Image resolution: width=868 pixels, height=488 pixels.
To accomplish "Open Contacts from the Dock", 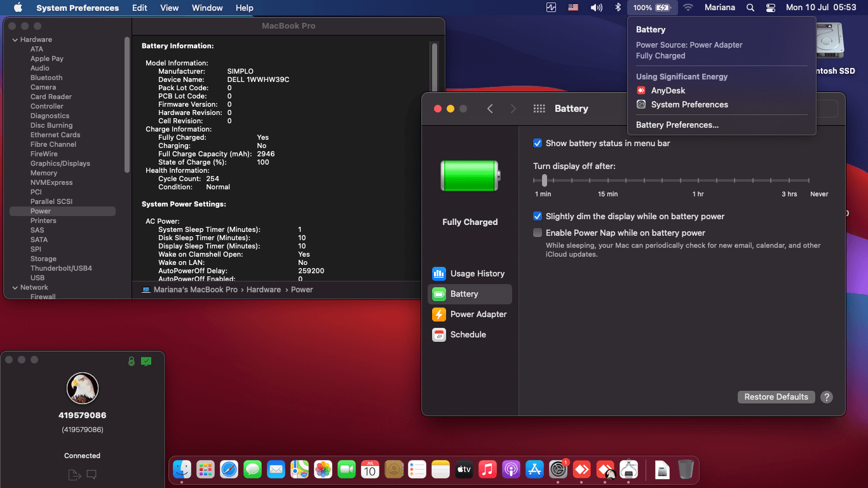I will pyautogui.click(x=394, y=470).
